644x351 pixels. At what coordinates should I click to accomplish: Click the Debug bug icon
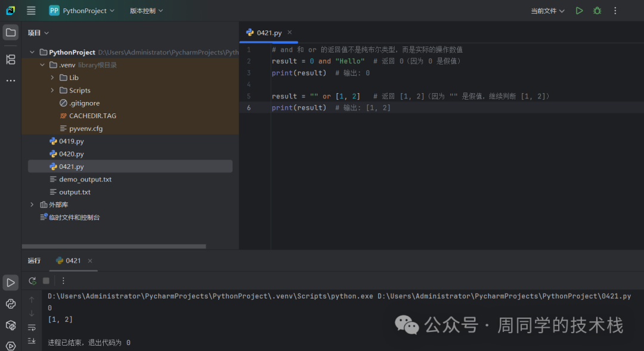597,11
